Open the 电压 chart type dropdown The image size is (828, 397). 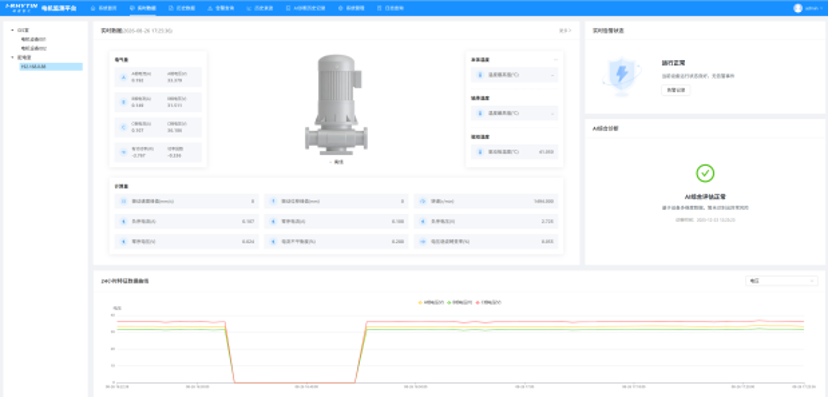click(781, 281)
